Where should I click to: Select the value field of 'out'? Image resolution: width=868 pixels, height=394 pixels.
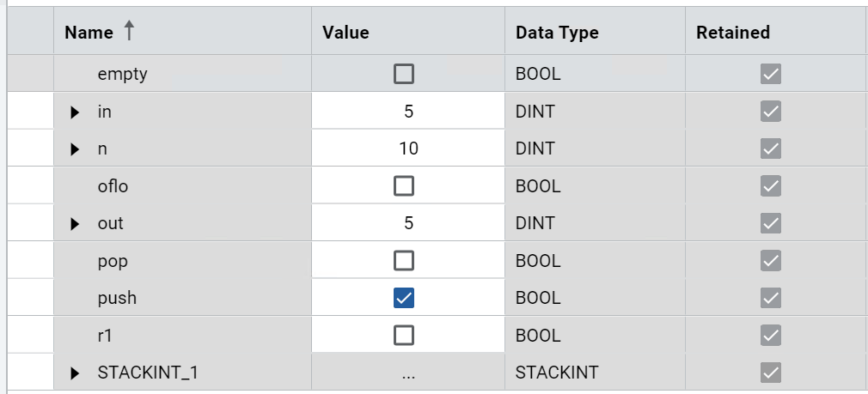coord(408,224)
